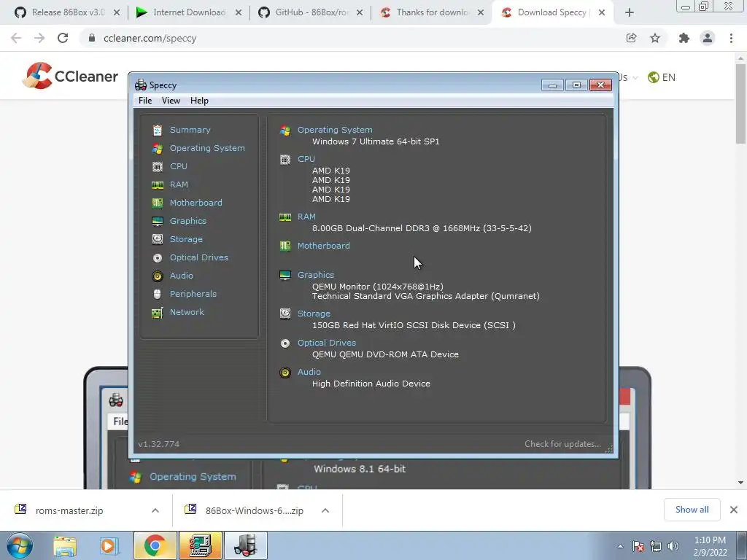Select CPU in Speccy sidebar

[x=179, y=166]
